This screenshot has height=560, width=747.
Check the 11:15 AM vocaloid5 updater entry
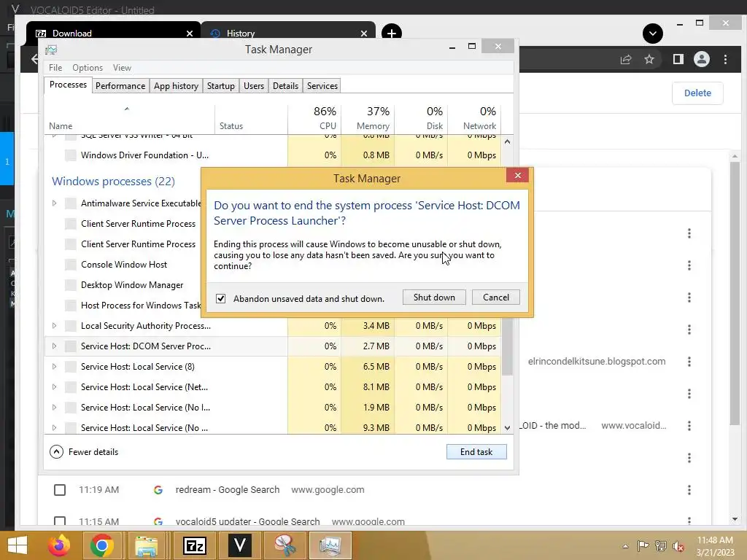point(60,521)
